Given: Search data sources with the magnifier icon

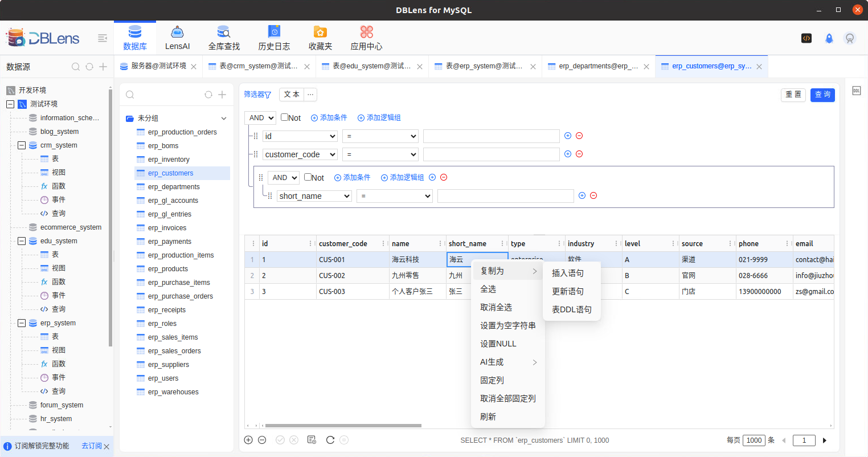Looking at the screenshot, I should 76,67.
